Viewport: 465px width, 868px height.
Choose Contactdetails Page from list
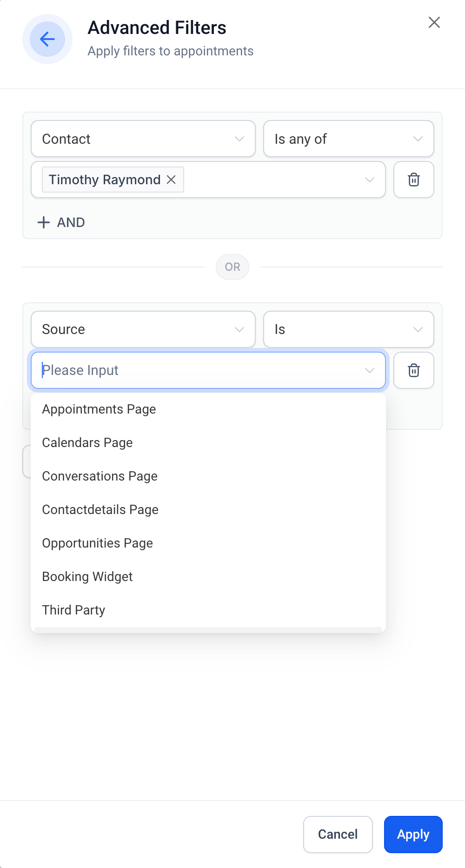tap(100, 510)
